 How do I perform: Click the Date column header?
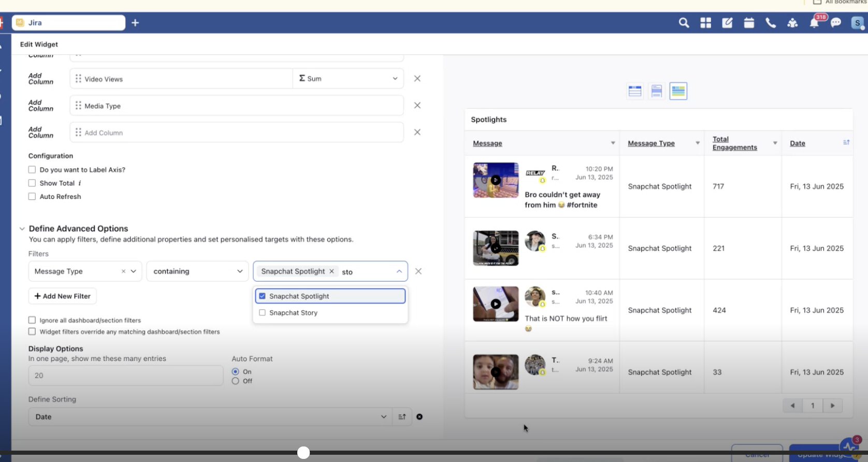click(798, 143)
